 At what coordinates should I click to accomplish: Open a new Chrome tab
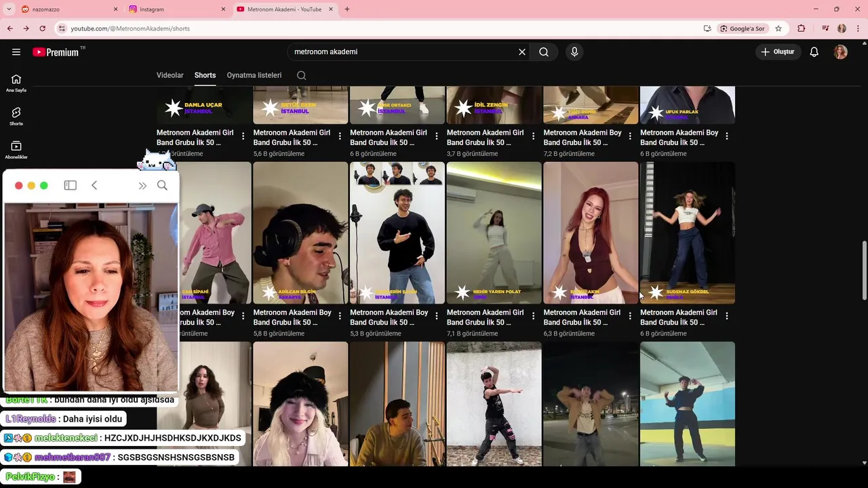point(347,9)
